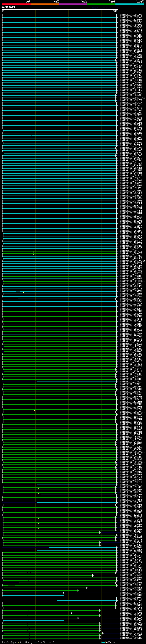Click the shortened cyan bar for B9DHZ0

[x=67, y=299]
